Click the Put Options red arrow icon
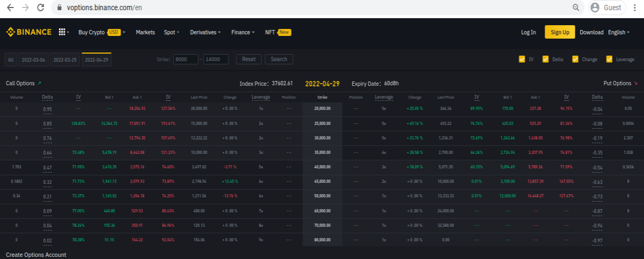This screenshot has width=644, height=259. [636, 83]
